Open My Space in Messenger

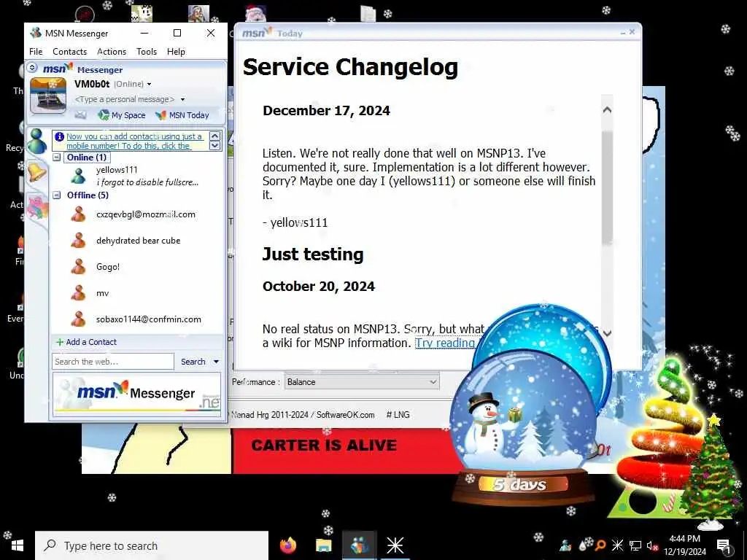pyautogui.click(x=122, y=114)
